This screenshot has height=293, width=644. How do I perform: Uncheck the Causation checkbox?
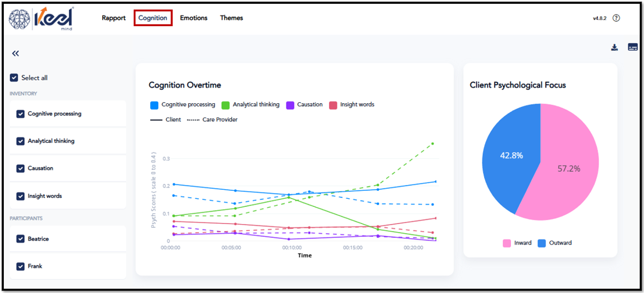[20, 168]
